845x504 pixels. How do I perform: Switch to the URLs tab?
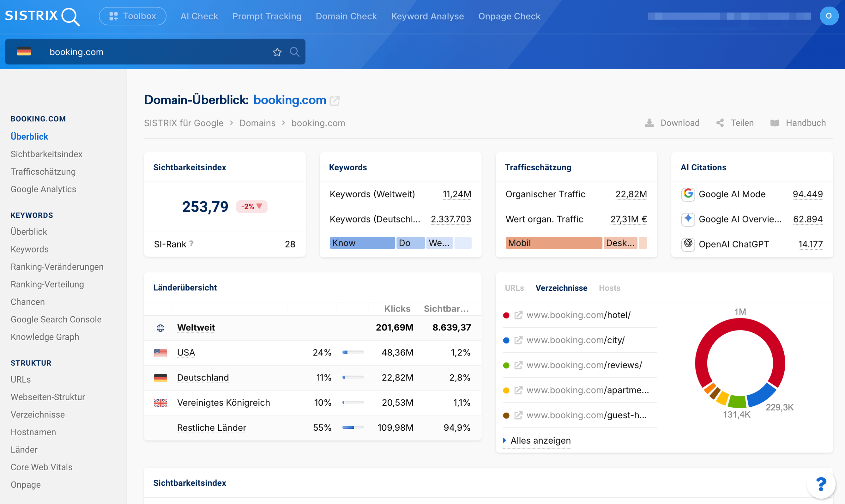pyautogui.click(x=514, y=288)
